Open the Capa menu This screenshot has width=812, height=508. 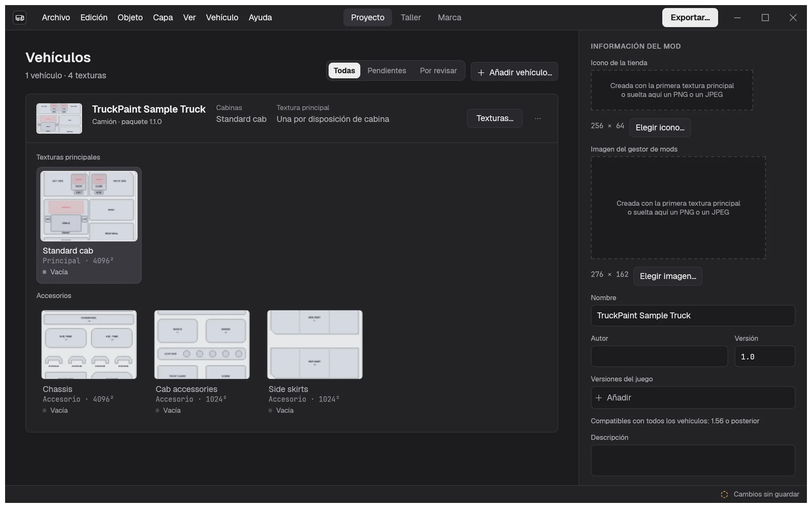click(x=163, y=17)
